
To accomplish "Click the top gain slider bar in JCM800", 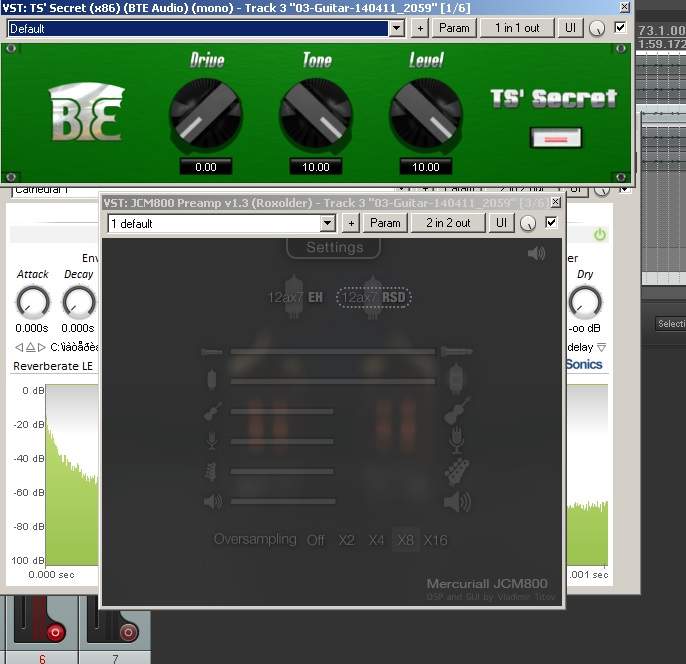I will [x=333, y=352].
